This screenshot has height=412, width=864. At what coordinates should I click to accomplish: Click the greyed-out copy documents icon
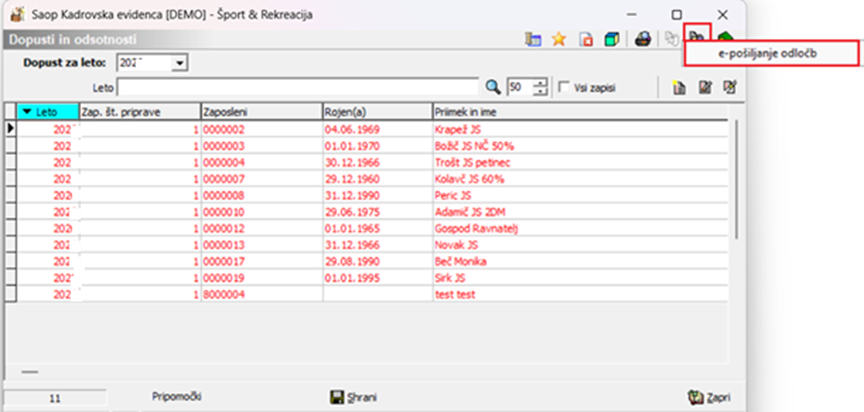click(x=671, y=39)
